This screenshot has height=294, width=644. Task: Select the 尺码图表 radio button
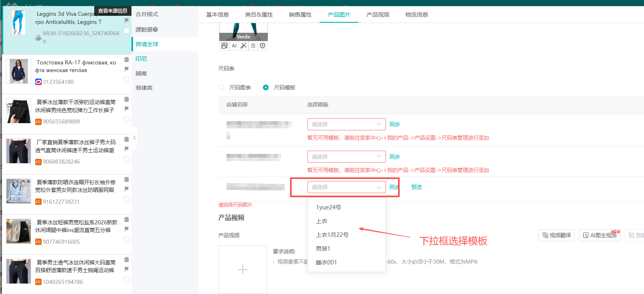221,87
